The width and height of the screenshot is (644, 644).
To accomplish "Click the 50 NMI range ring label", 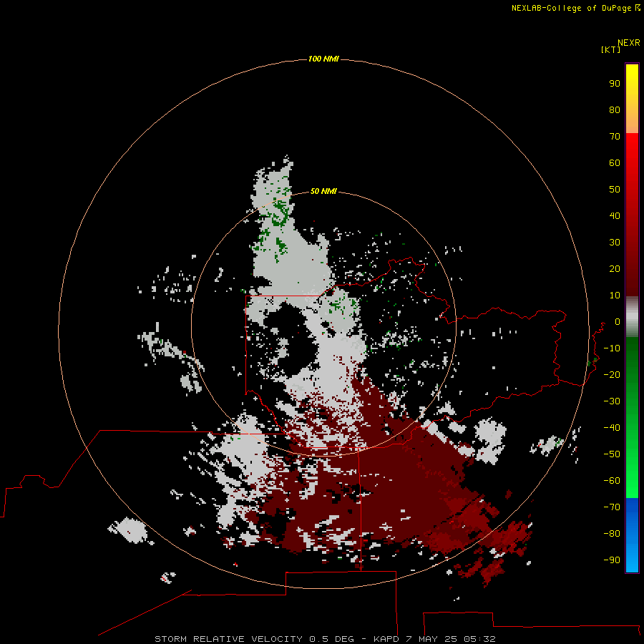I will (323, 191).
